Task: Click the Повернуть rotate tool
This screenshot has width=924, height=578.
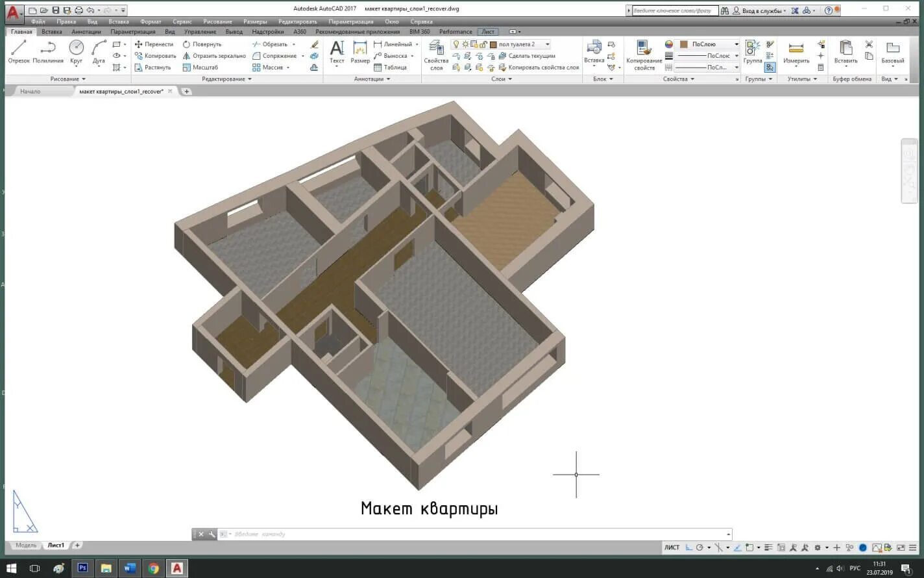Action: coord(202,44)
